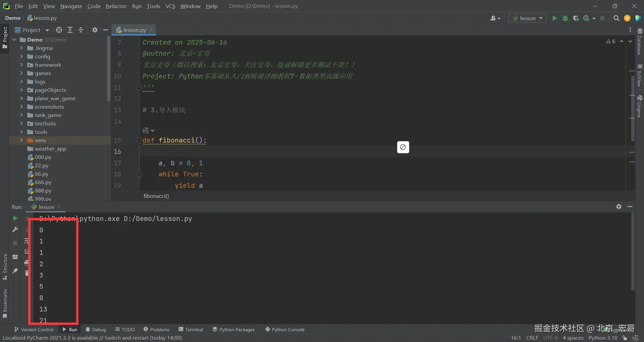Run lesson with the green toolbar play icon
Screen dimensions: 644x342
coord(554,18)
